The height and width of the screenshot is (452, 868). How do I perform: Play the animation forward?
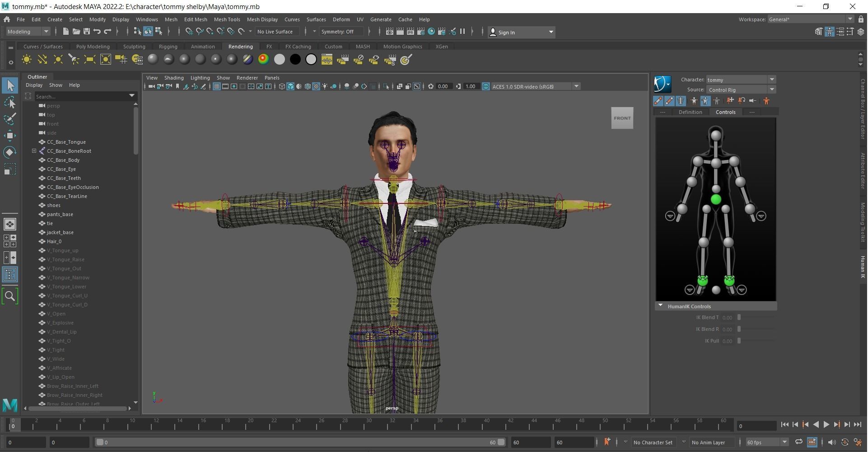tap(826, 425)
